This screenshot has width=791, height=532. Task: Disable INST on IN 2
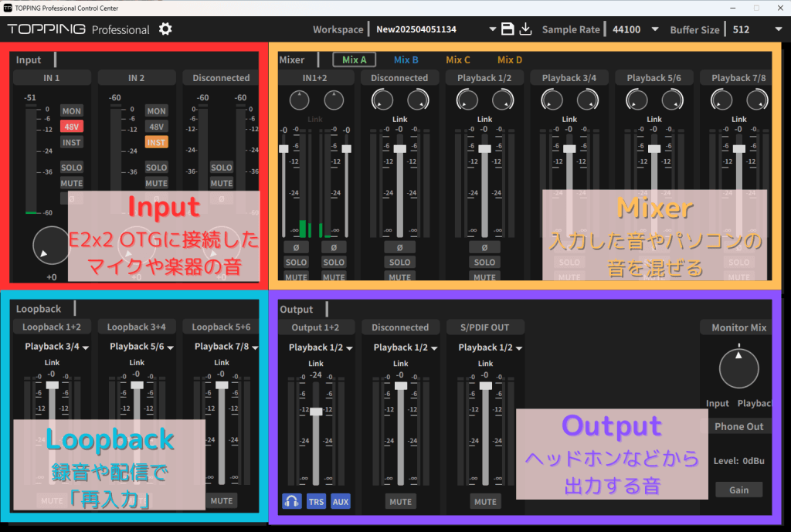click(156, 142)
